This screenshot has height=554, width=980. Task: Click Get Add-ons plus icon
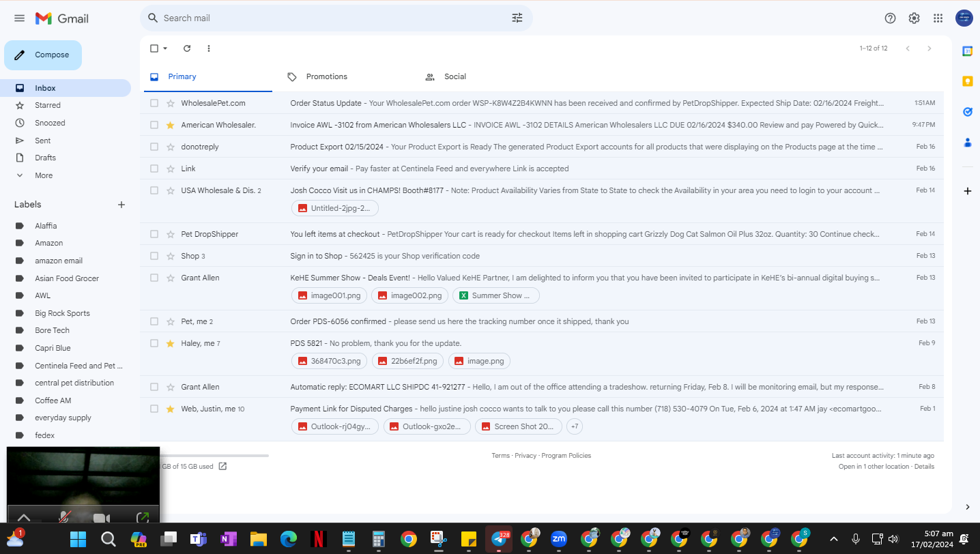click(967, 191)
